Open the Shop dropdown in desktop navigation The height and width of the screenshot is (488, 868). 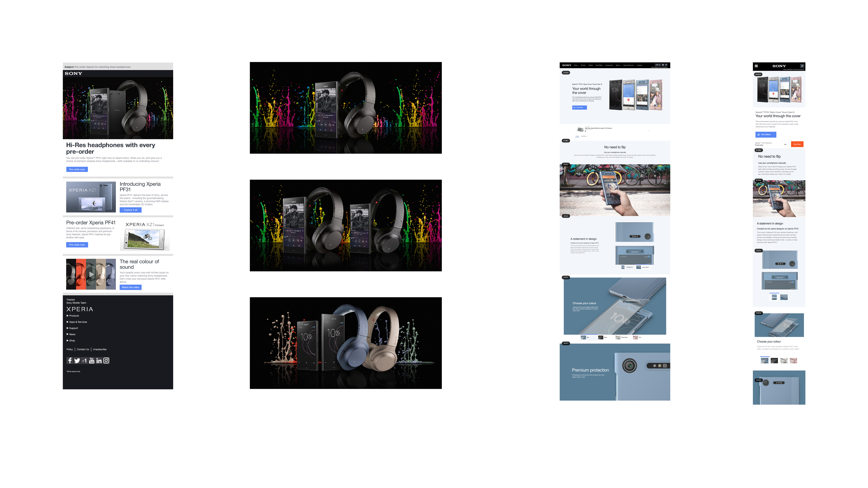[x=576, y=65]
